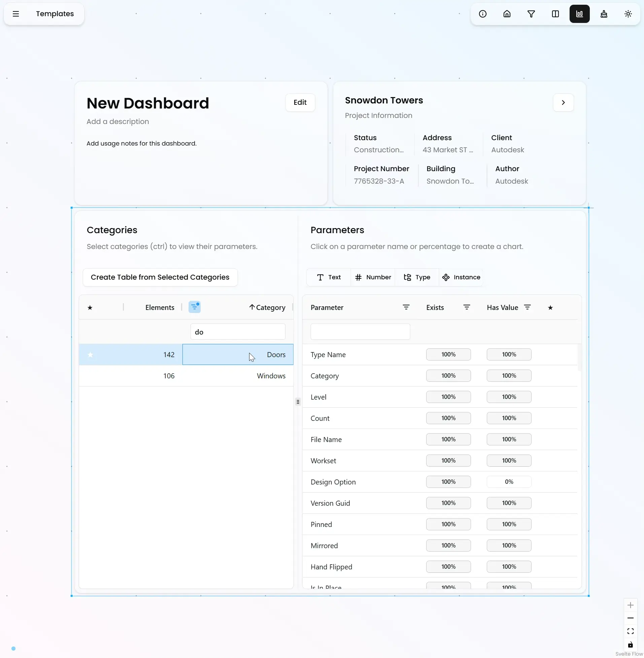Expand Snowdon Towers project chevron
This screenshot has width=644, height=658.
pos(563,102)
